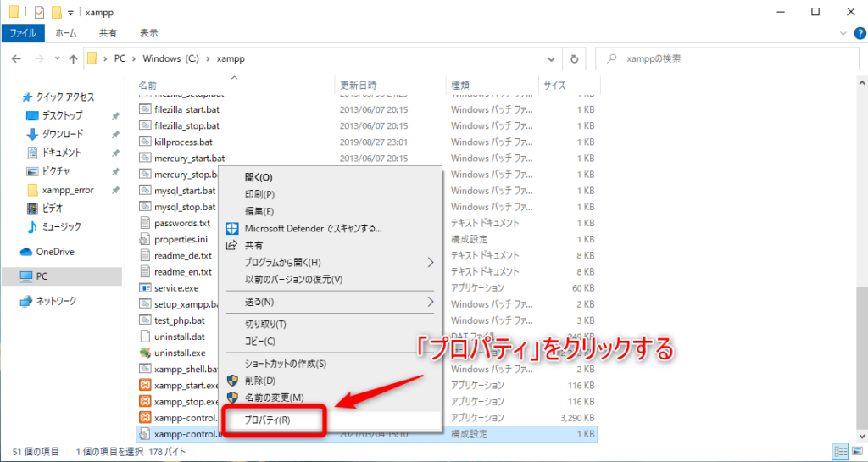The image size is (868, 462).
Task: Select filezilla_start.bat file icon
Action: pyautogui.click(x=145, y=109)
